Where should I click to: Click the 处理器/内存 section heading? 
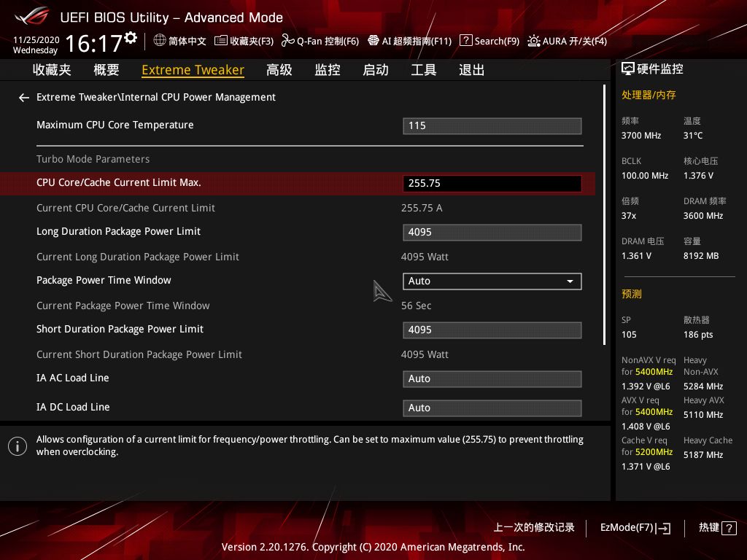(649, 95)
